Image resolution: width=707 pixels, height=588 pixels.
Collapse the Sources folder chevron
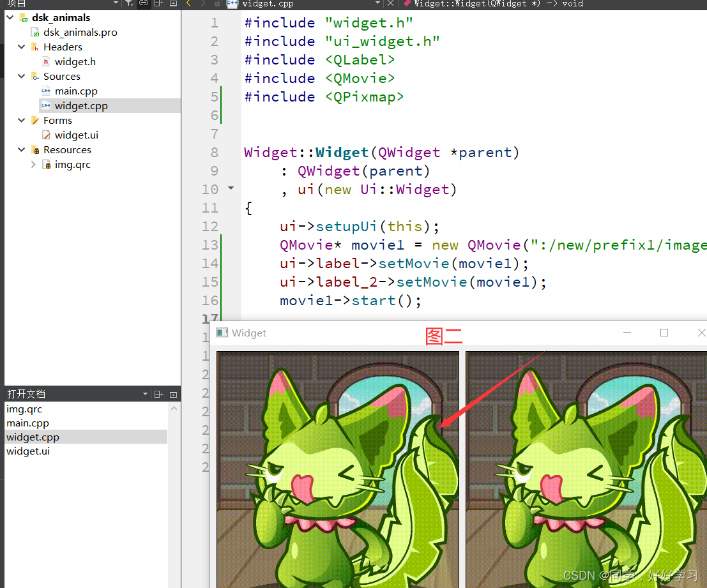tap(21, 76)
